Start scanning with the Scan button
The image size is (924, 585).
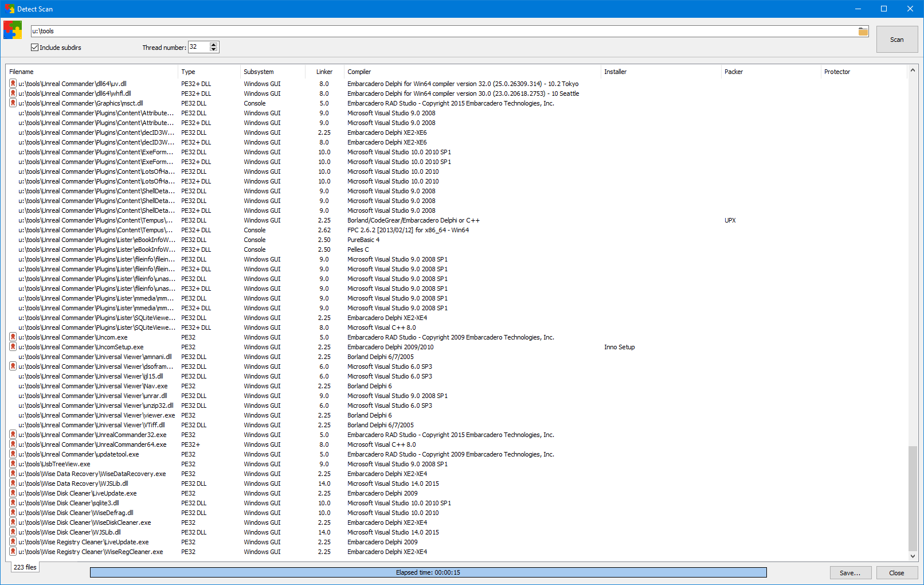pyautogui.click(x=896, y=40)
